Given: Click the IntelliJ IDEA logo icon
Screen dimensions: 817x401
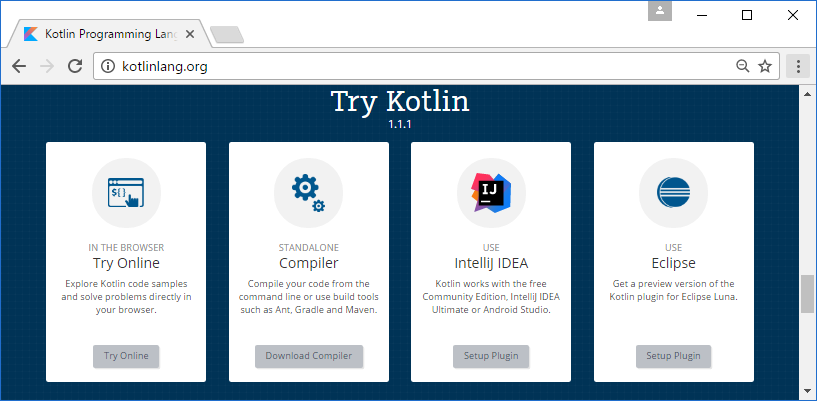Looking at the screenshot, I should (x=491, y=193).
